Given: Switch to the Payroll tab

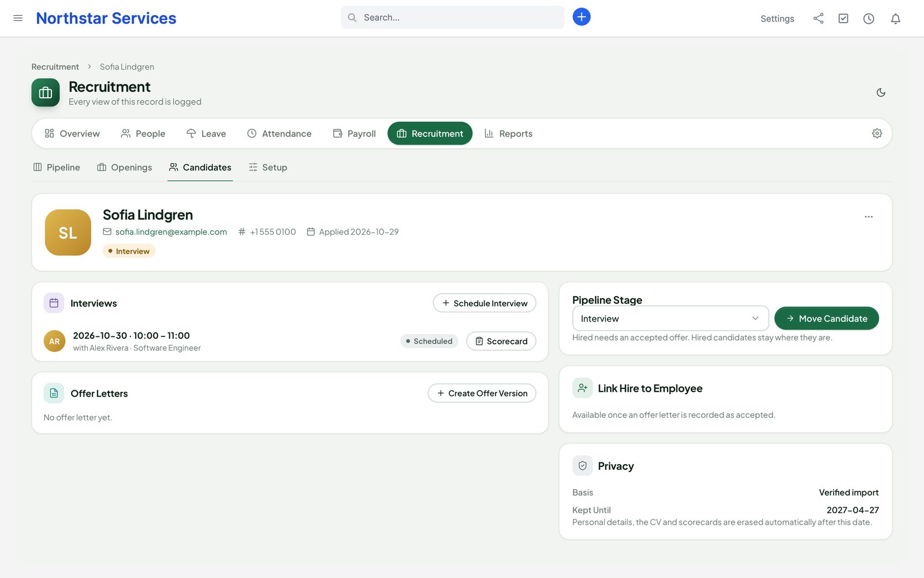Looking at the screenshot, I should pos(355,134).
